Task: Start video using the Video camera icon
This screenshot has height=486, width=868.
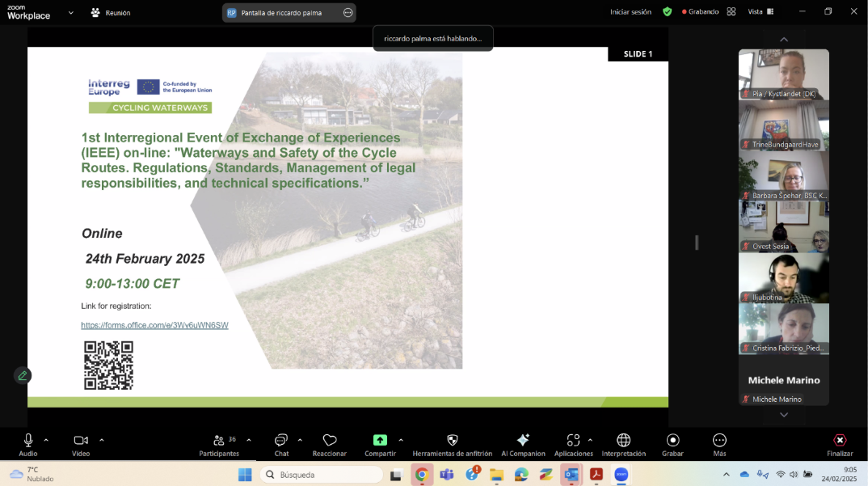Action: [x=80, y=441]
